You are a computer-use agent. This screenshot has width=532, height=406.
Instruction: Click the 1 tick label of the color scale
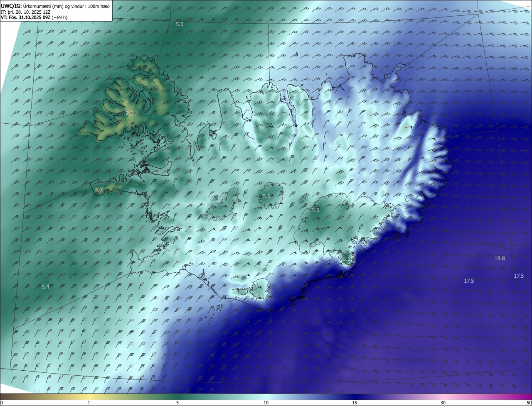89,403
